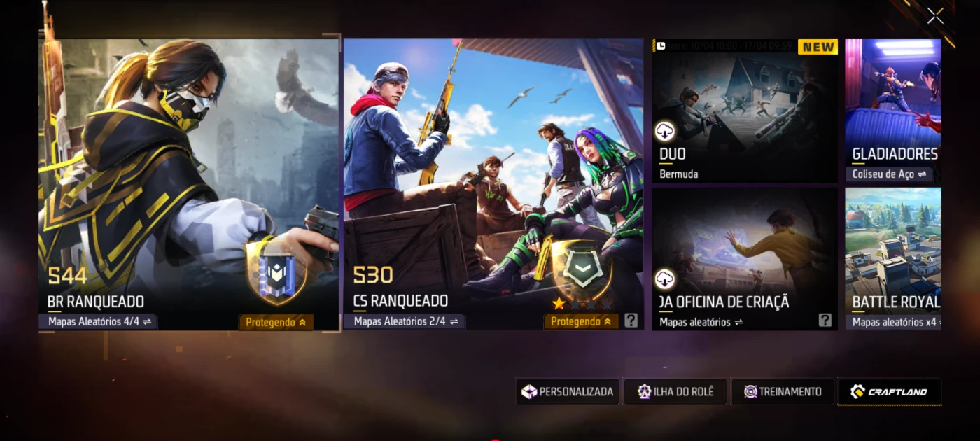The height and width of the screenshot is (441, 980).
Task: Select the Battle Royale mode card
Action: pyautogui.click(x=893, y=258)
